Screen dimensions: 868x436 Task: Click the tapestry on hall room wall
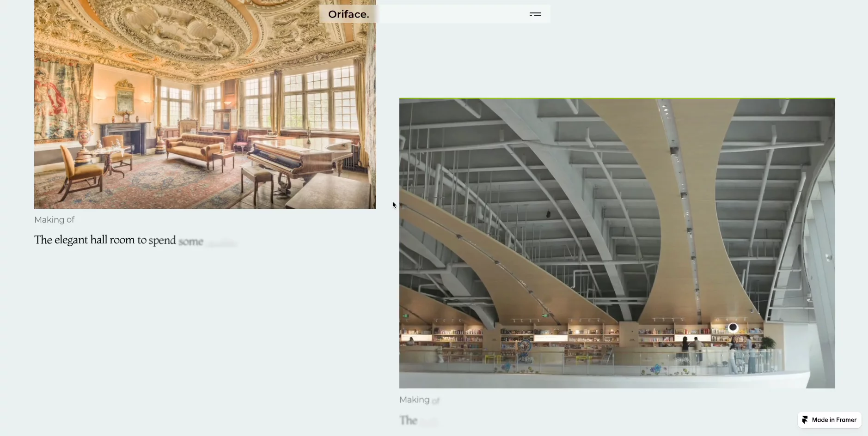click(x=55, y=99)
